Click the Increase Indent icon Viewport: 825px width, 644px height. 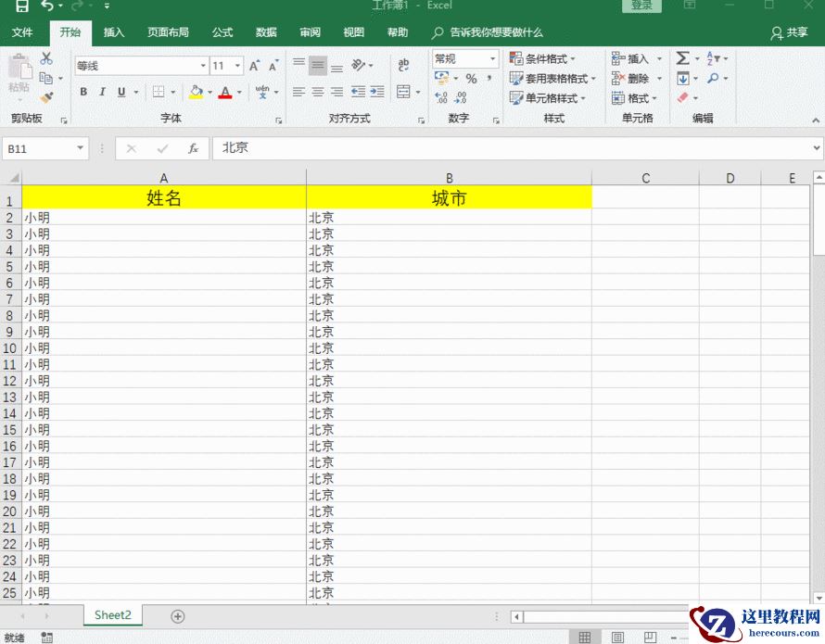point(377,92)
